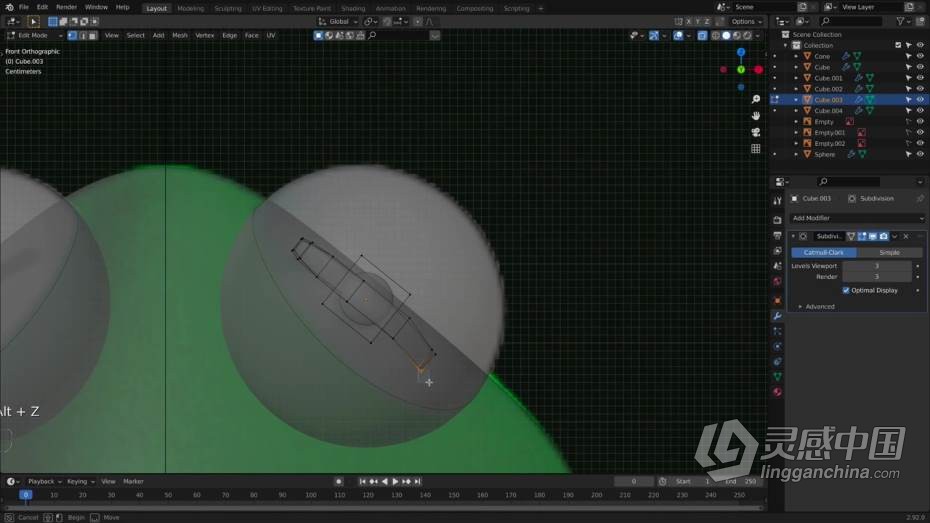The width and height of the screenshot is (930, 523).
Task: Open the Output properties tab icon
Action: point(777,235)
